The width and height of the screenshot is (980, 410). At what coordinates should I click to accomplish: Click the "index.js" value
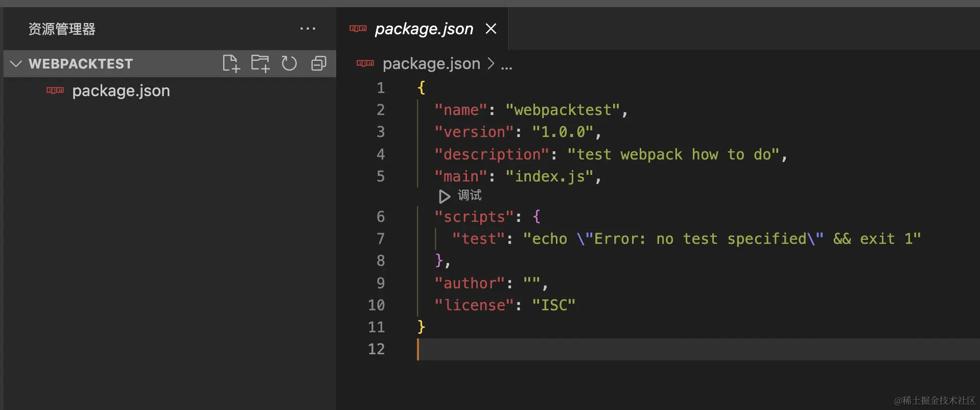tap(549, 176)
